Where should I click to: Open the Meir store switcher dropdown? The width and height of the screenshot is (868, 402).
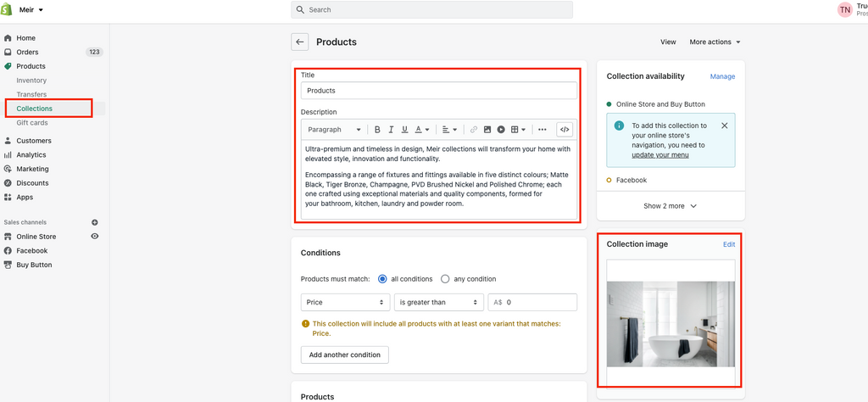31,10
